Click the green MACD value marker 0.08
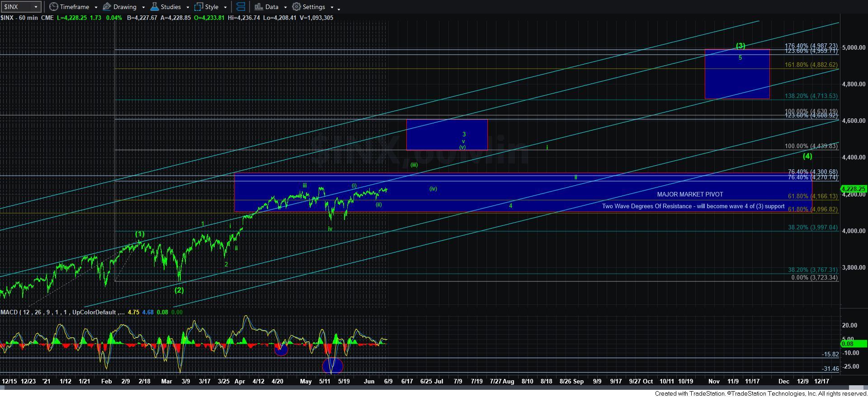Screen dimensions: 868x397 [x=854, y=344]
